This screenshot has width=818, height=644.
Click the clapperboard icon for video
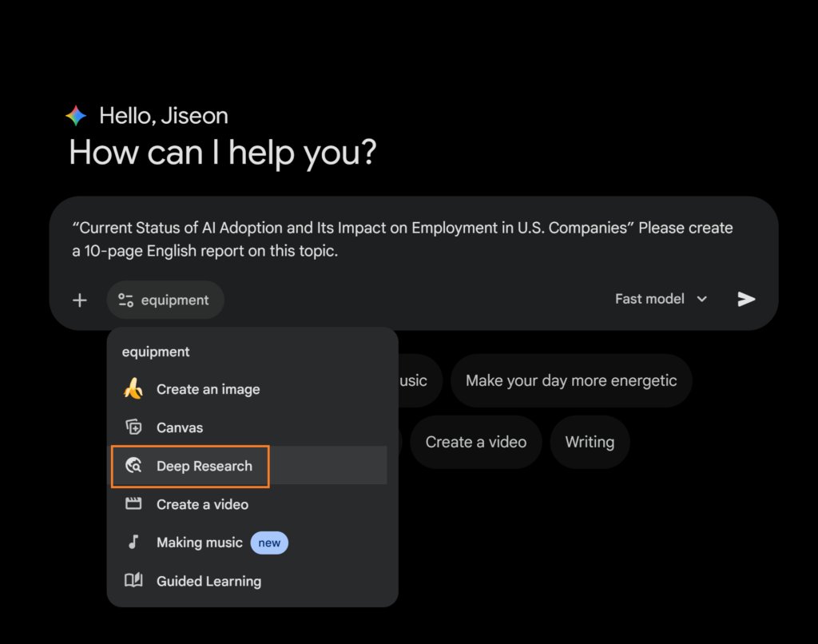(133, 503)
